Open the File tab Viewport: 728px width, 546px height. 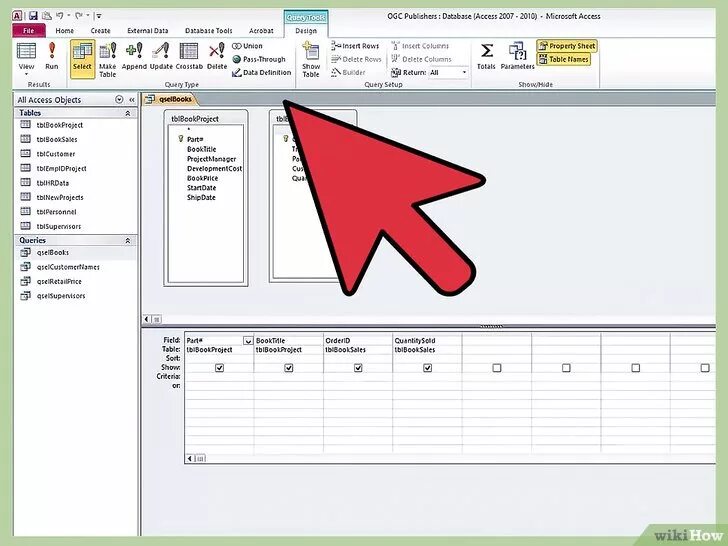pos(29,31)
